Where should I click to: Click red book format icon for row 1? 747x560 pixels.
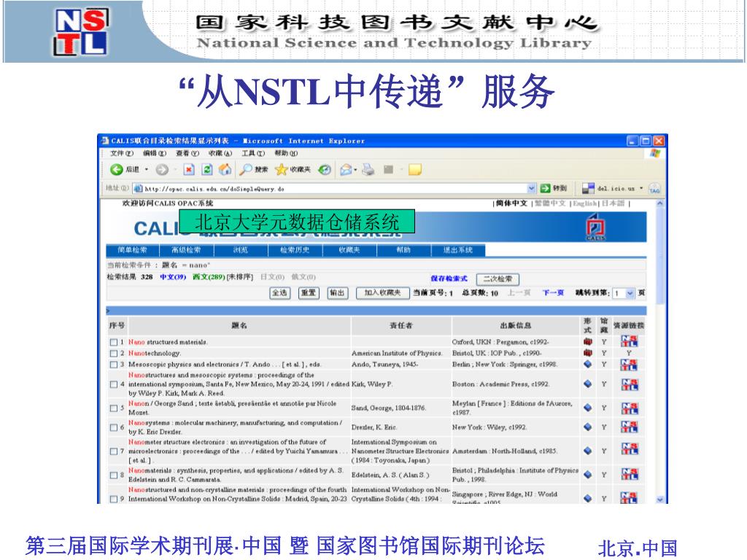pos(588,341)
